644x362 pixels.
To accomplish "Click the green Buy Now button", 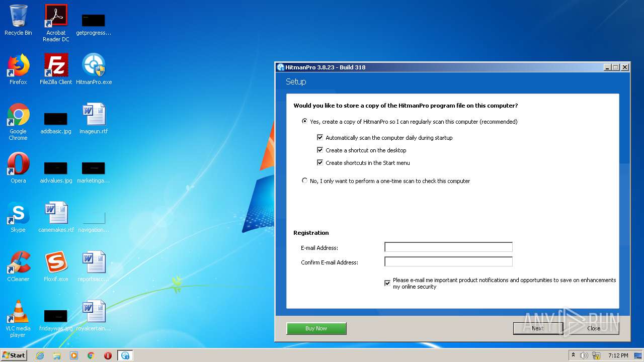I will click(x=316, y=328).
